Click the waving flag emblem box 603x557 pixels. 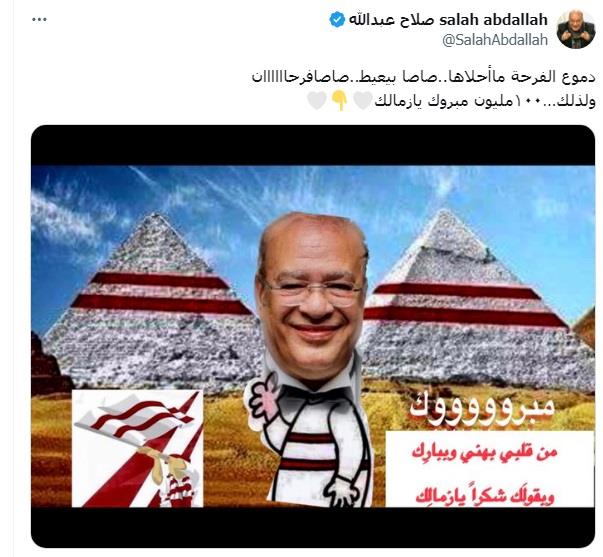click(138, 449)
